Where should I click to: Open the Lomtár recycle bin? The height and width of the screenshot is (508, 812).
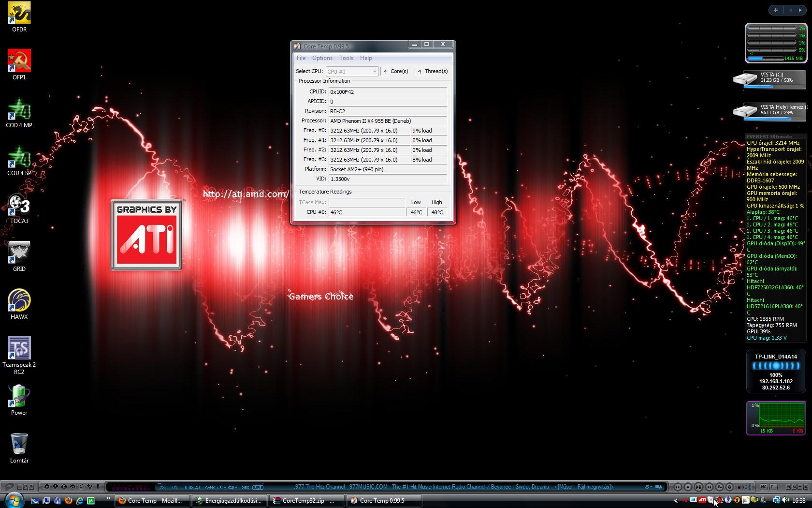coord(19,448)
